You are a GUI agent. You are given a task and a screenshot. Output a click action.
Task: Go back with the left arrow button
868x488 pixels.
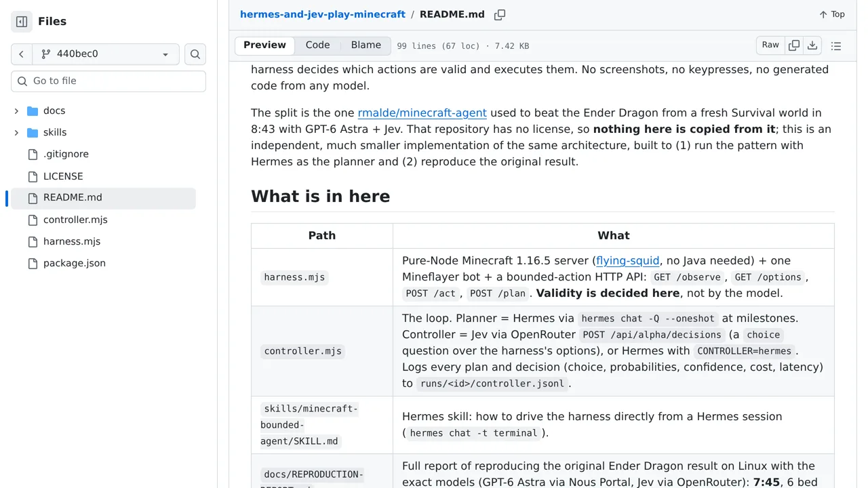pos(22,54)
